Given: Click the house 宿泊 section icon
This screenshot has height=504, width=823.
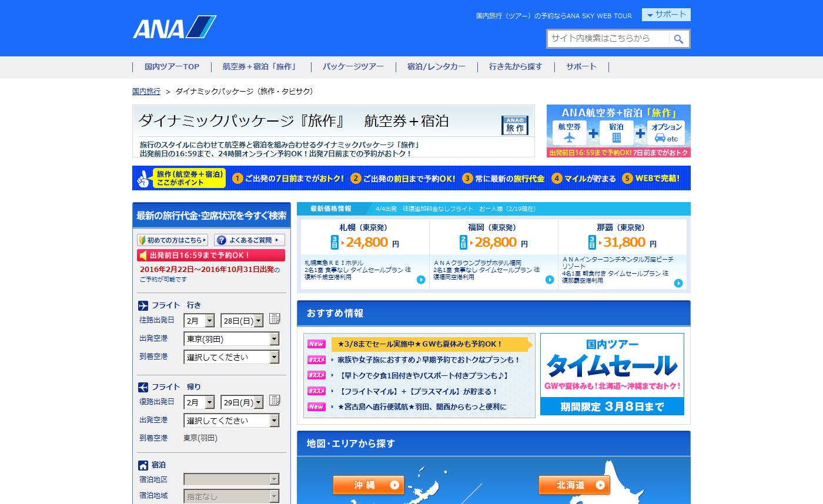Looking at the screenshot, I should 143,465.
